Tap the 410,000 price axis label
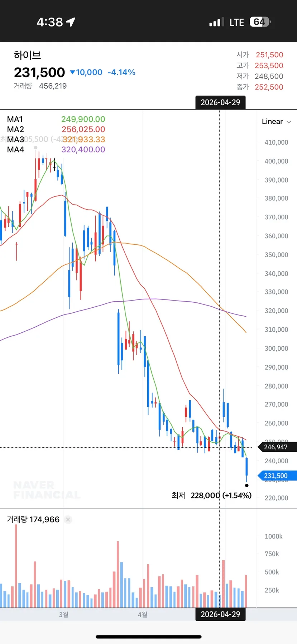This screenshot has width=297, height=644. click(x=276, y=142)
